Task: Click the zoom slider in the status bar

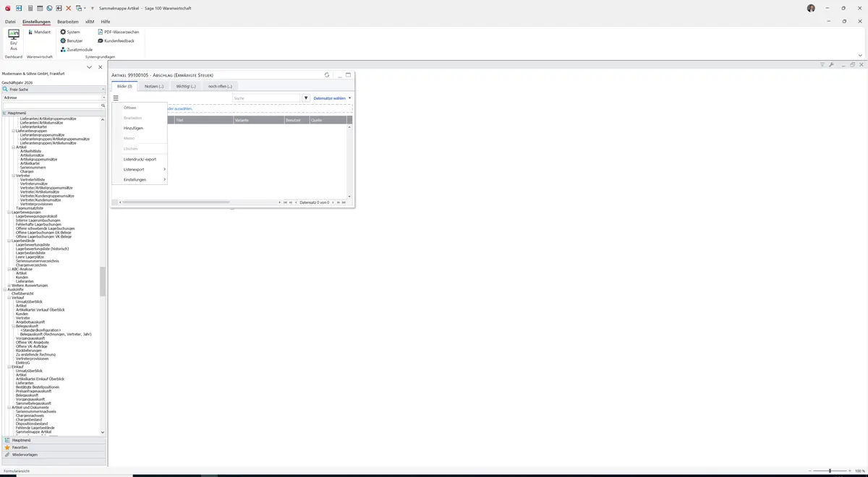Action: pyautogui.click(x=830, y=471)
